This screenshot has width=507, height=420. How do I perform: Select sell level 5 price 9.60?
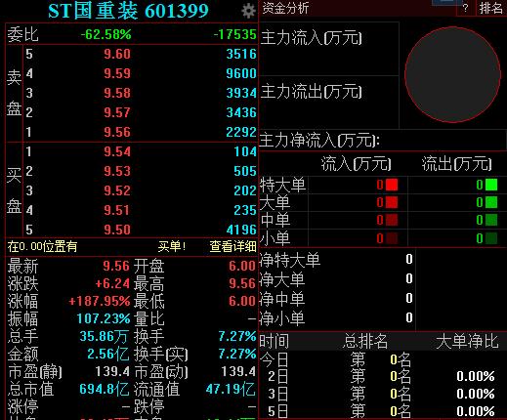(117, 54)
